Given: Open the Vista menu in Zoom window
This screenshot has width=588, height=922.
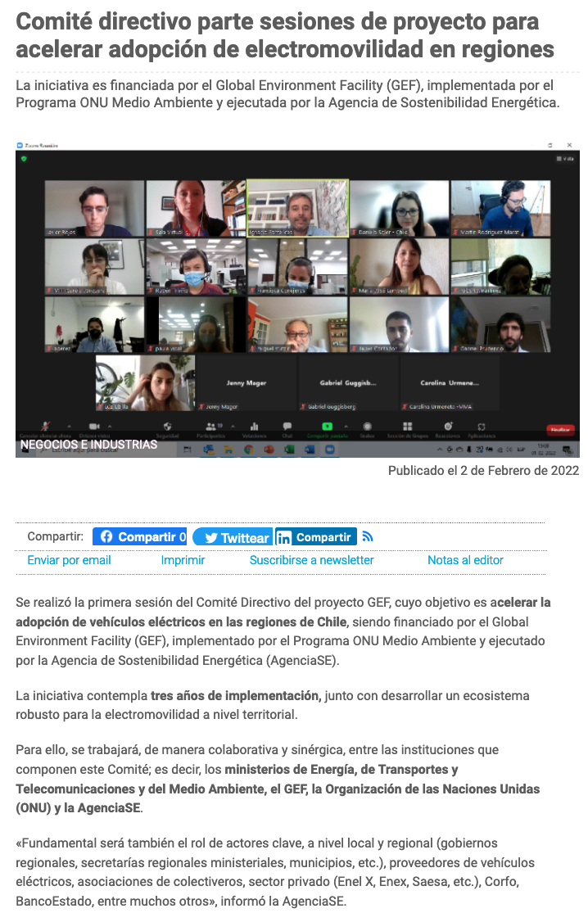Looking at the screenshot, I should [564, 159].
